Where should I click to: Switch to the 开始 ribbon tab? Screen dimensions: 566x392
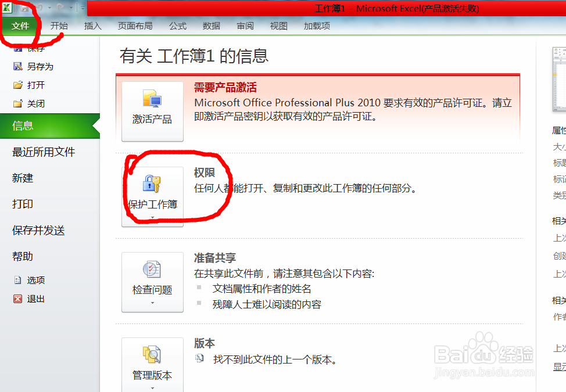click(58, 26)
